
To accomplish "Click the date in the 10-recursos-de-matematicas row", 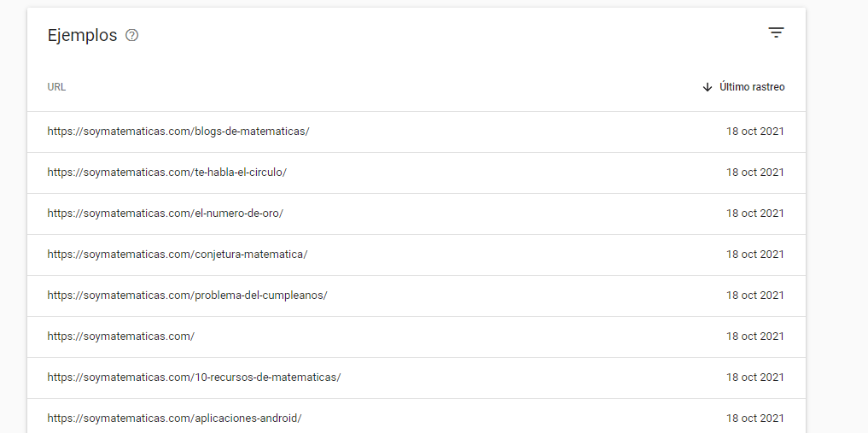I will coord(755,377).
